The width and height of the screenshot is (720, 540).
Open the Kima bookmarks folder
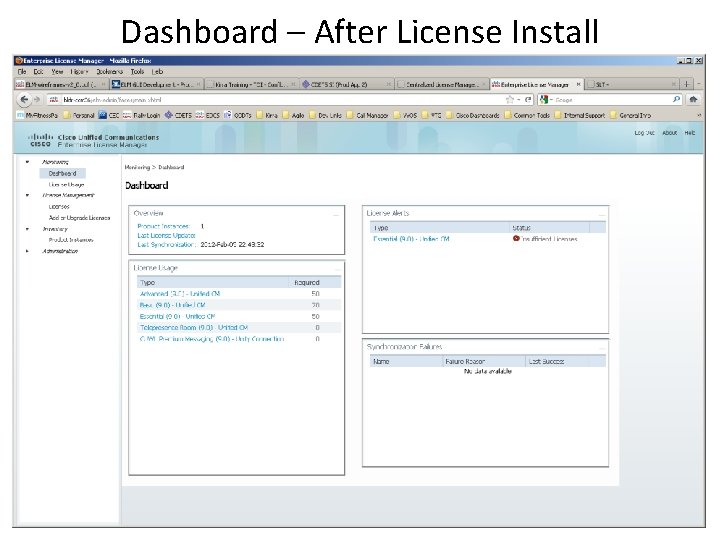click(x=267, y=115)
